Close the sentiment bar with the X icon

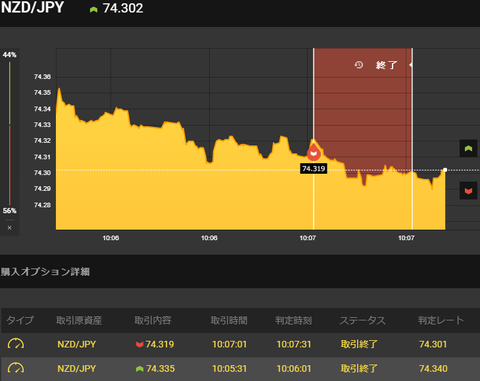10,228
